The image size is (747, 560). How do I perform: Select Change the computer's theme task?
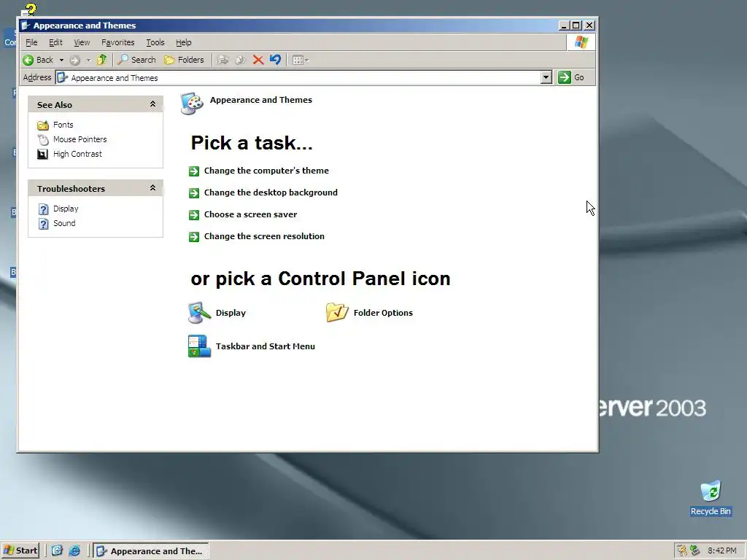pos(266,171)
